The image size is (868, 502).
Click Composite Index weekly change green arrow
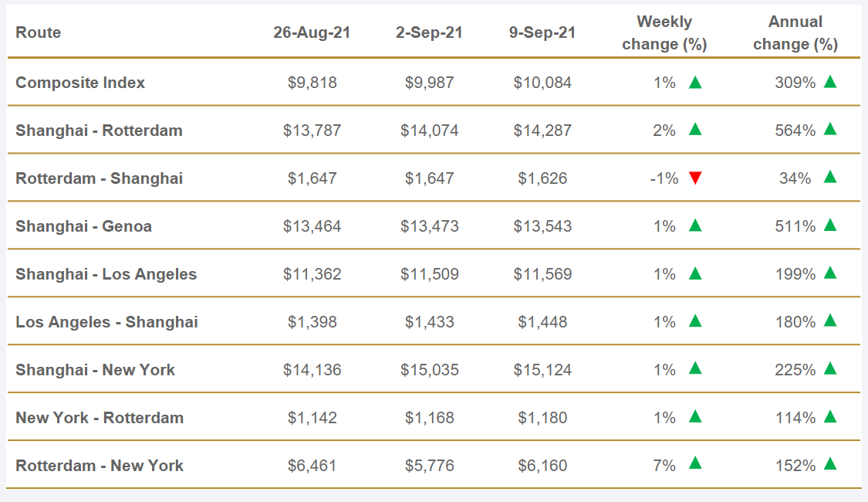(x=695, y=82)
